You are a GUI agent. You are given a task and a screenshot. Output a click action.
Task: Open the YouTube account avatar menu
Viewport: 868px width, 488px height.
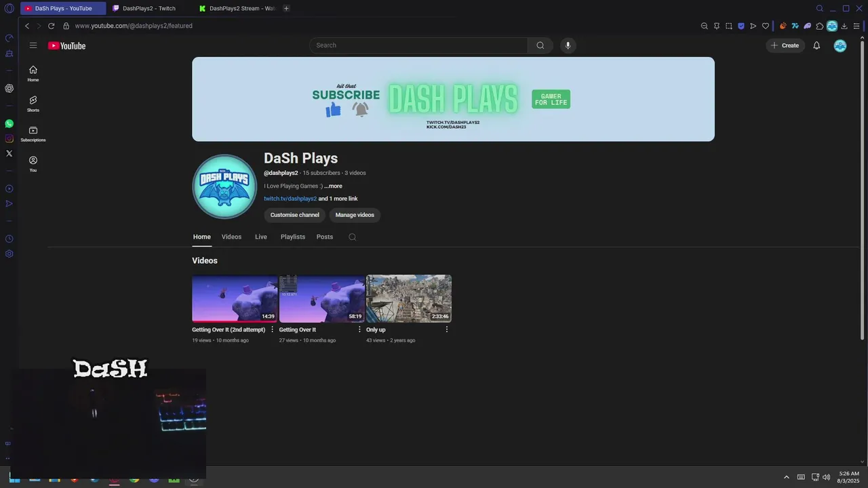click(x=840, y=45)
